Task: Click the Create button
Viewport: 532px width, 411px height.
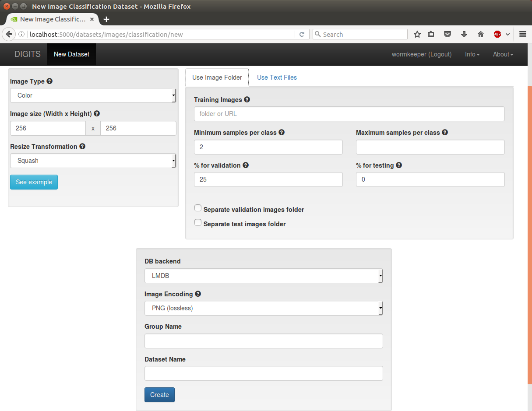Action: point(159,395)
